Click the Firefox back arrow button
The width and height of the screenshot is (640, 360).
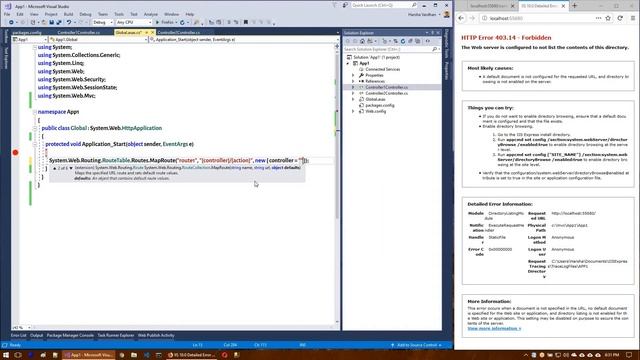pos(461,18)
